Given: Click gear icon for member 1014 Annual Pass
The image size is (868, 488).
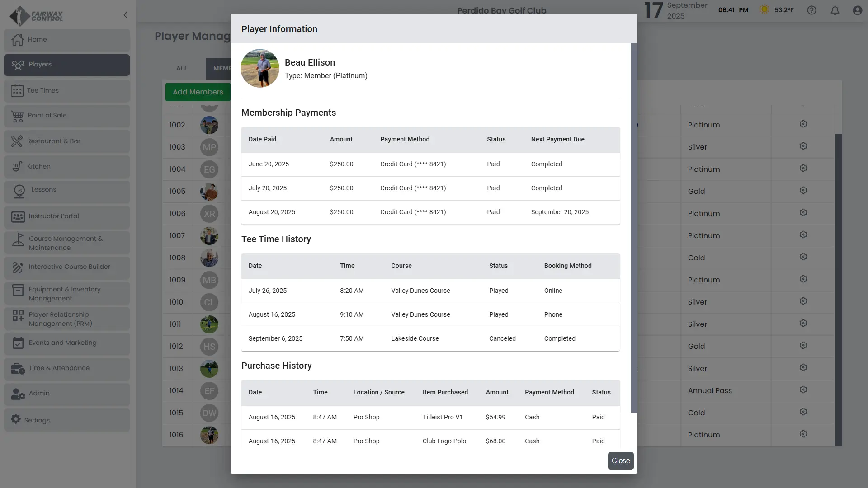Looking at the screenshot, I should tap(803, 390).
